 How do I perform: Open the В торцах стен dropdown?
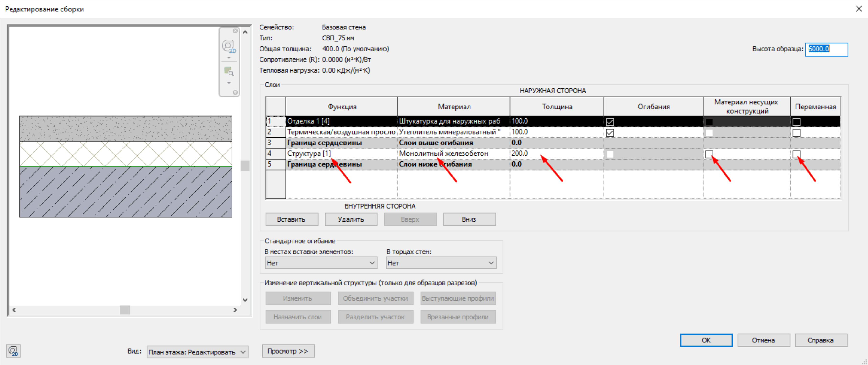click(441, 263)
